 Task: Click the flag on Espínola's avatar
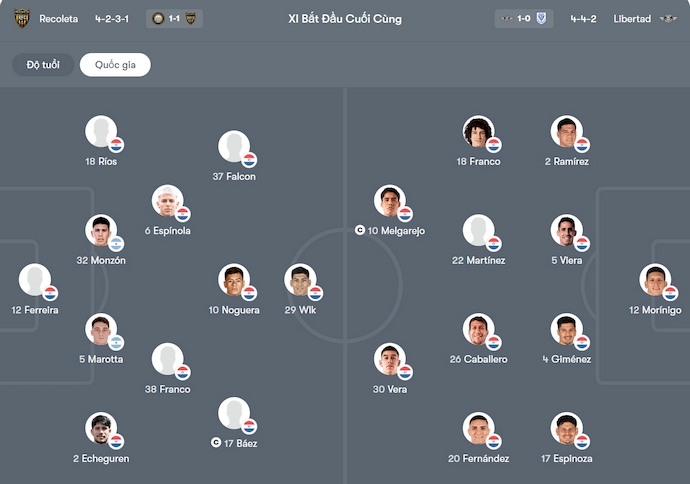pyautogui.click(x=183, y=214)
